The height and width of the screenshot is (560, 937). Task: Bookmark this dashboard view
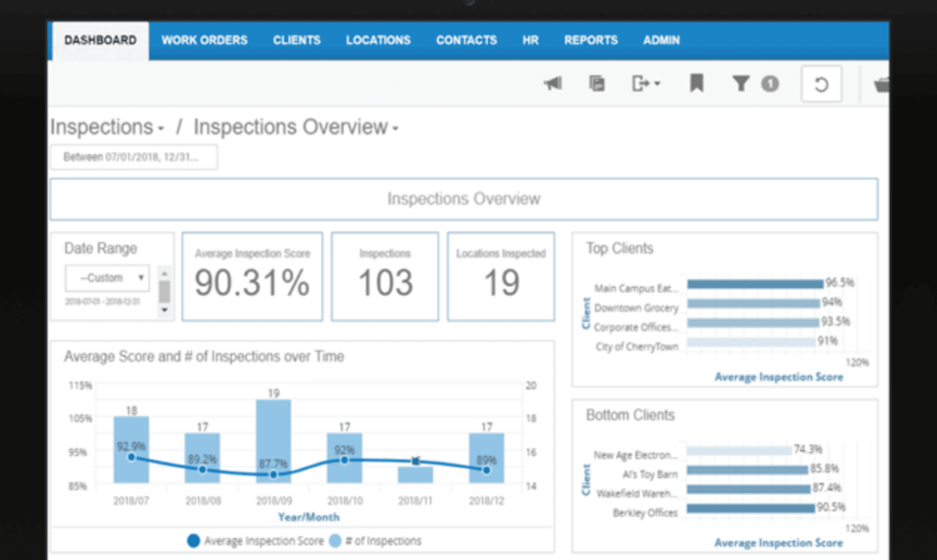(697, 83)
